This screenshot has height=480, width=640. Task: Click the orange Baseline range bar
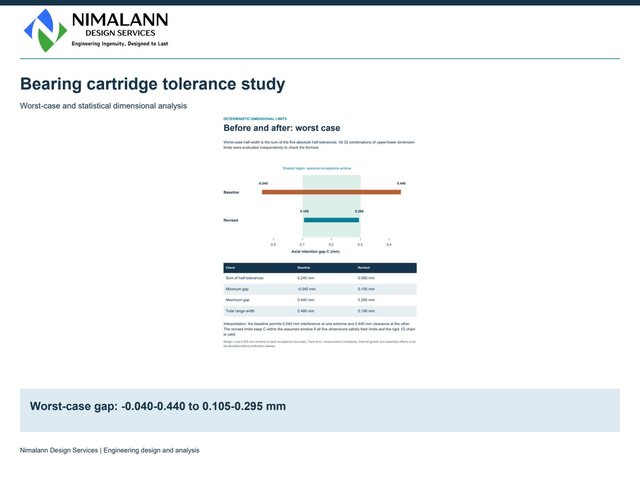(331, 192)
